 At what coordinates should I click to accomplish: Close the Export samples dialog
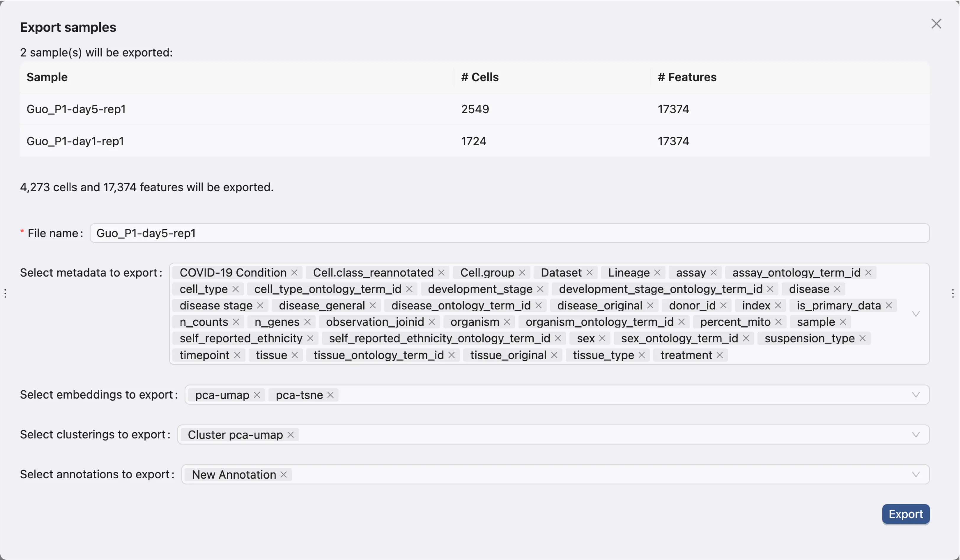click(936, 24)
